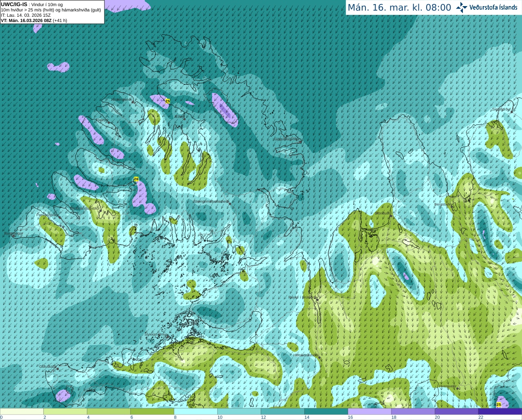Viewport: 522px width, 420px height.
Task: Pick the 20–22 m/s violet swatch
Action: pos(457,411)
